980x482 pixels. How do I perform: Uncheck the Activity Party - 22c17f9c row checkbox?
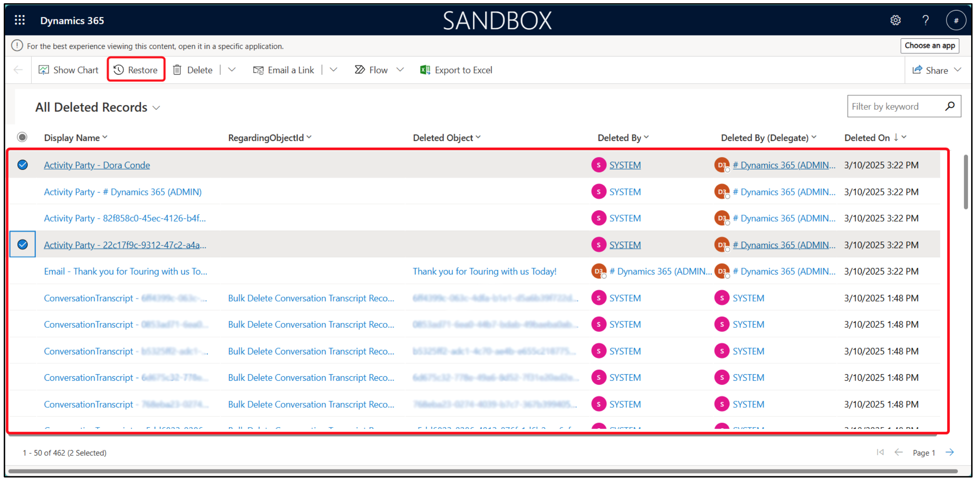point(23,245)
